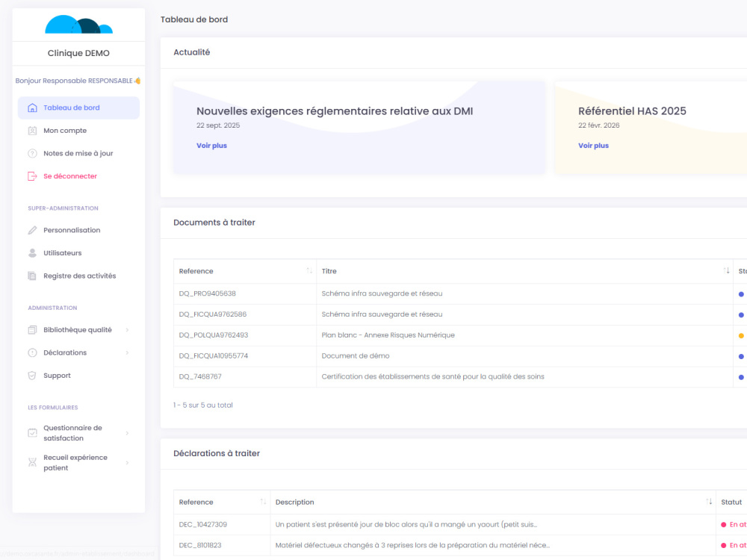747x560 pixels.
Task: Open Registre des activités menu item
Action: click(78, 276)
